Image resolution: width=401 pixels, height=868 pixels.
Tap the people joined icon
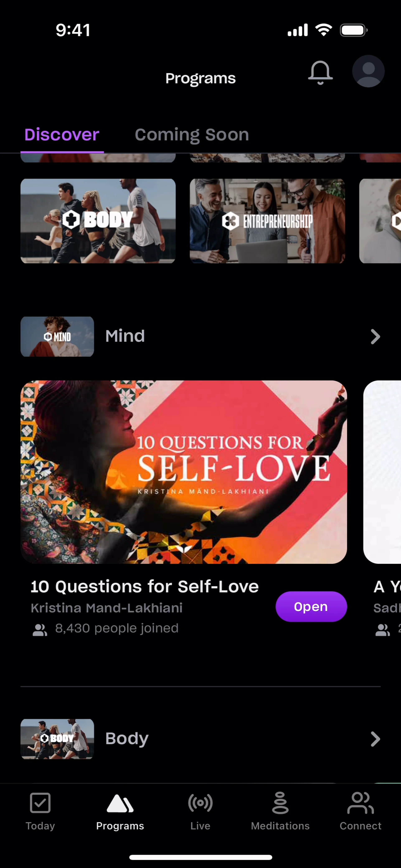coord(40,630)
